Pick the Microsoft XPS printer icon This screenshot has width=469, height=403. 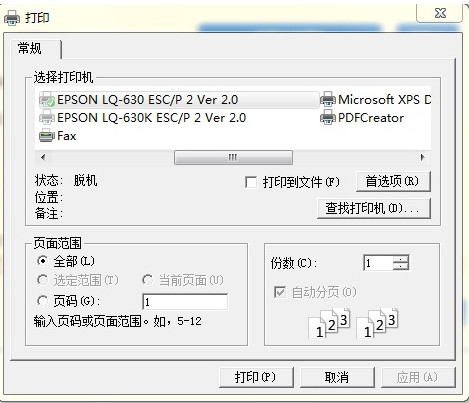328,100
